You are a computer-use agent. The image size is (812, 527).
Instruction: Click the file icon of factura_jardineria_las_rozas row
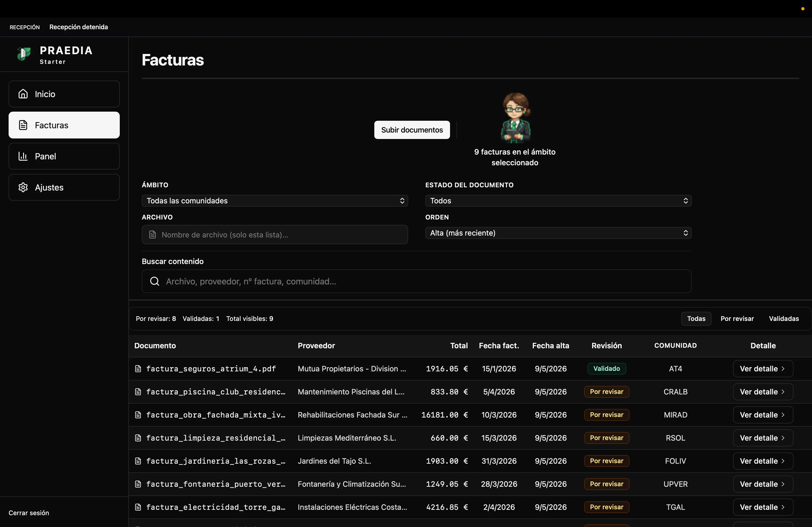point(138,461)
